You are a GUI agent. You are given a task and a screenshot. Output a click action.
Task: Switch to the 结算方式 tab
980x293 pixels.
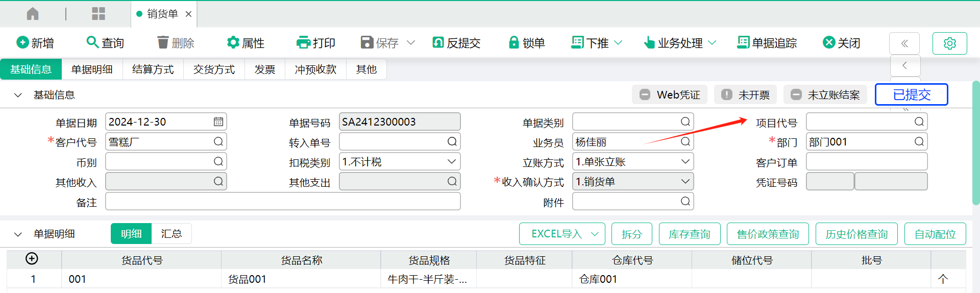(153, 69)
